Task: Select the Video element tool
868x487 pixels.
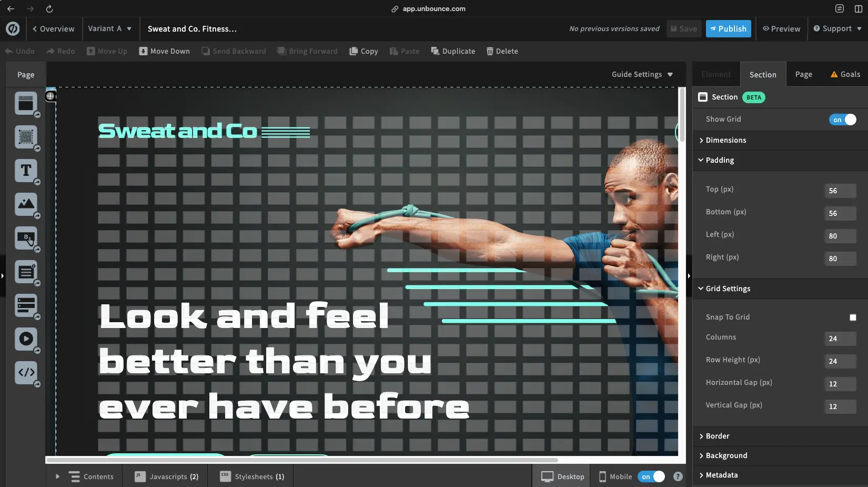Action: 25,340
